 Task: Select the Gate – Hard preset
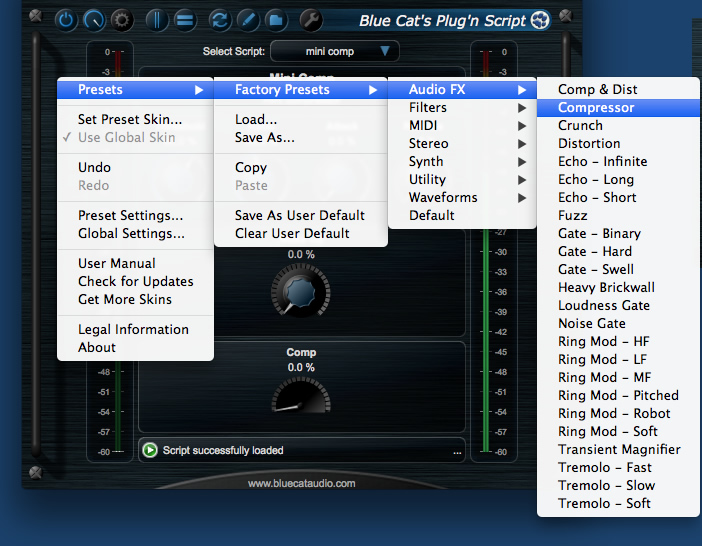coord(618,251)
